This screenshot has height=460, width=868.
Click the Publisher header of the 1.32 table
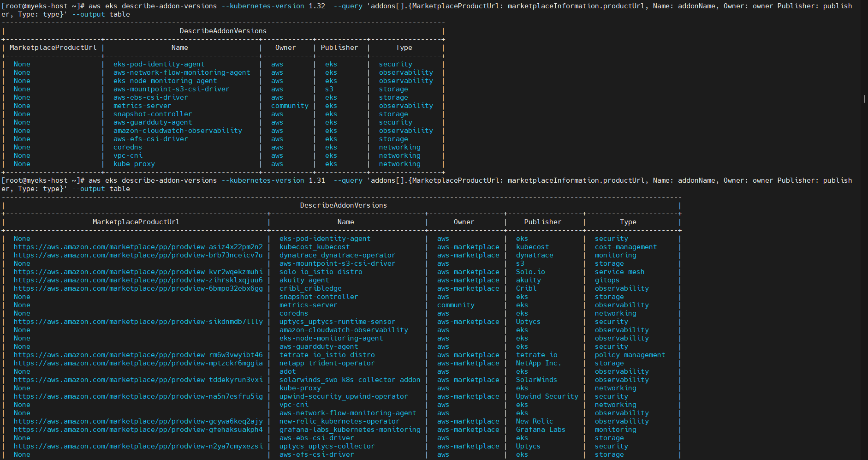339,48
